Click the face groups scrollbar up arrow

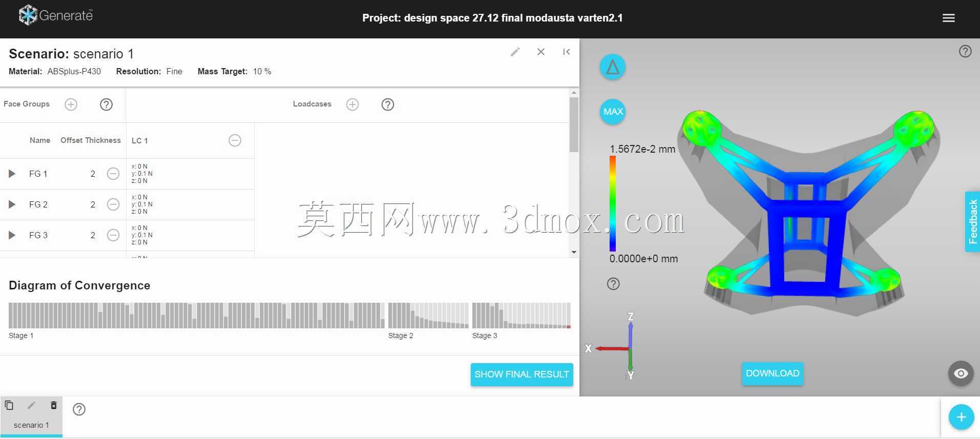(x=574, y=93)
